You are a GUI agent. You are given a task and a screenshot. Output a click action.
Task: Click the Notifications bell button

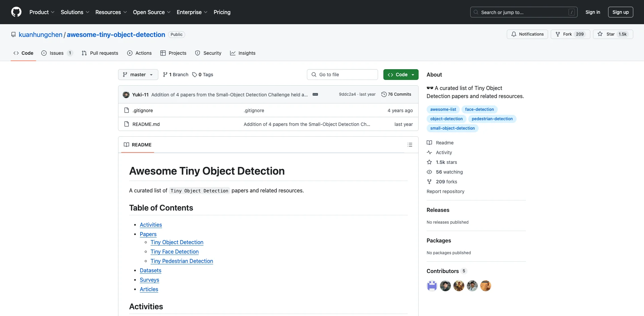coord(527,34)
